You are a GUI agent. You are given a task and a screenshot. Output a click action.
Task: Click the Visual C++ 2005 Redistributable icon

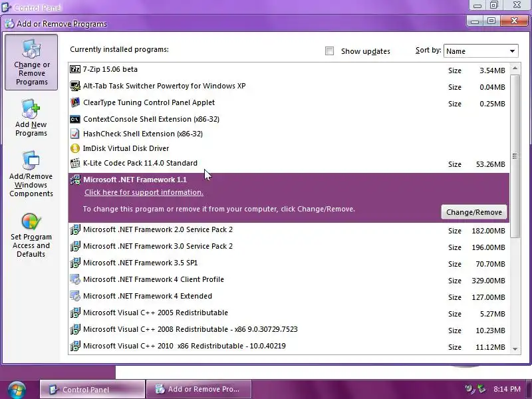(x=75, y=313)
